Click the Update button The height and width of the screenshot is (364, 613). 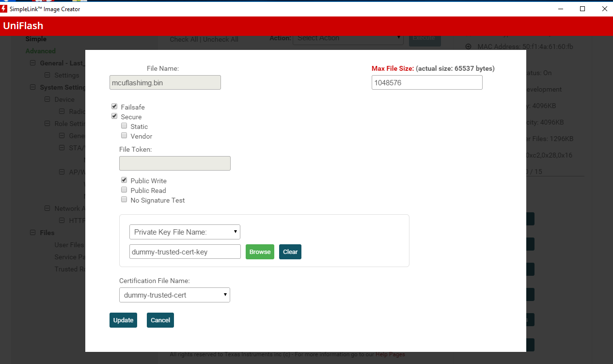pyautogui.click(x=123, y=320)
